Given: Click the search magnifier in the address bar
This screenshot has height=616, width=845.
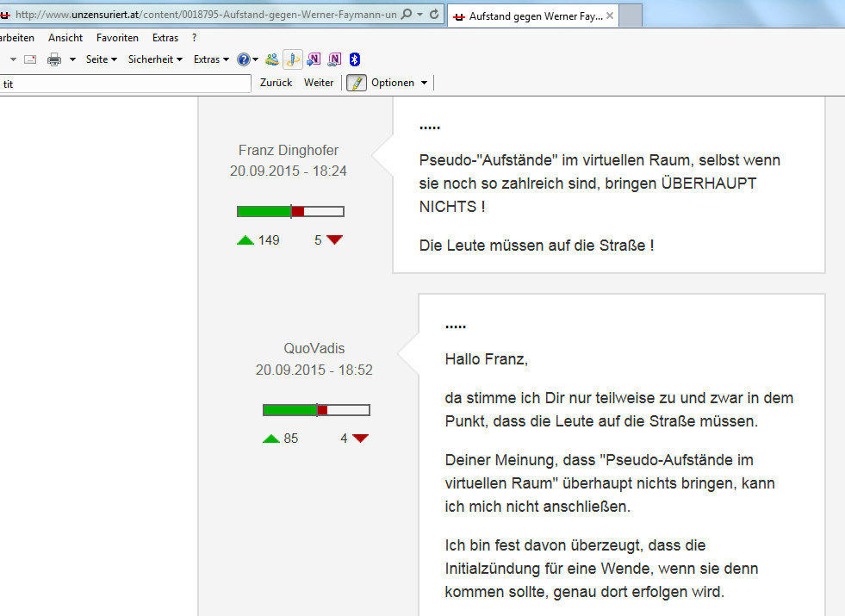Looking at the screenshot, I should (x=407, y=16).
